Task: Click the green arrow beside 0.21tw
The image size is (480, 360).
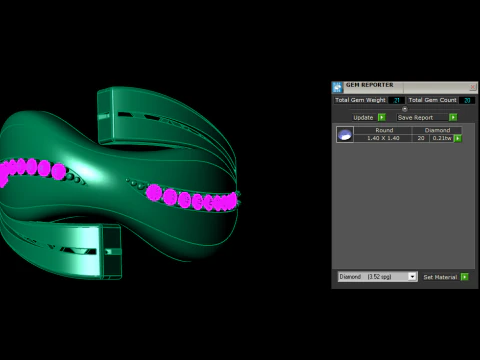Action: [x=458, y=138]
